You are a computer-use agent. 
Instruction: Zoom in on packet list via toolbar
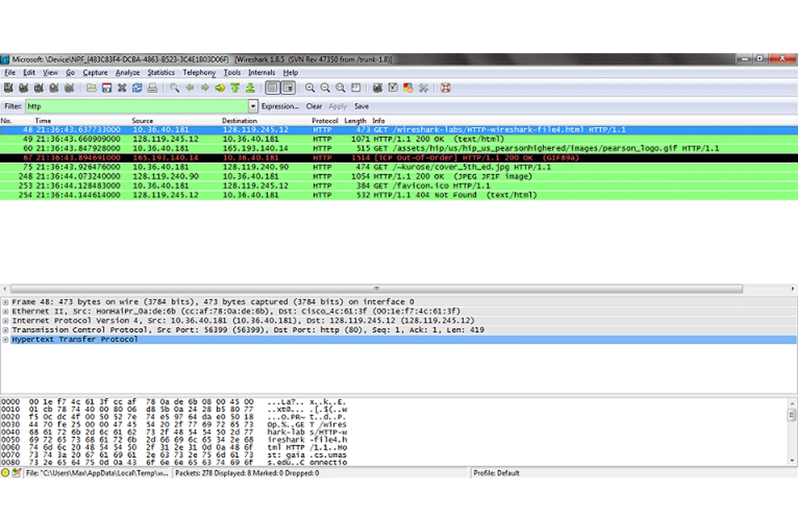point(310,88)
